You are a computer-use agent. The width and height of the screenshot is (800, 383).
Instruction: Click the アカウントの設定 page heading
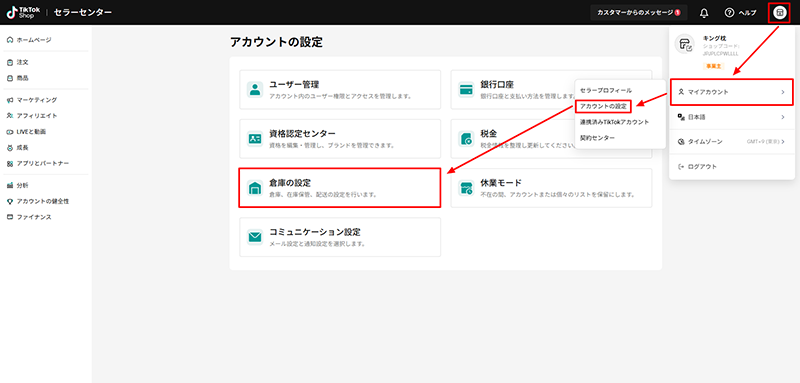pyautogui.click(x=276, y=42)
